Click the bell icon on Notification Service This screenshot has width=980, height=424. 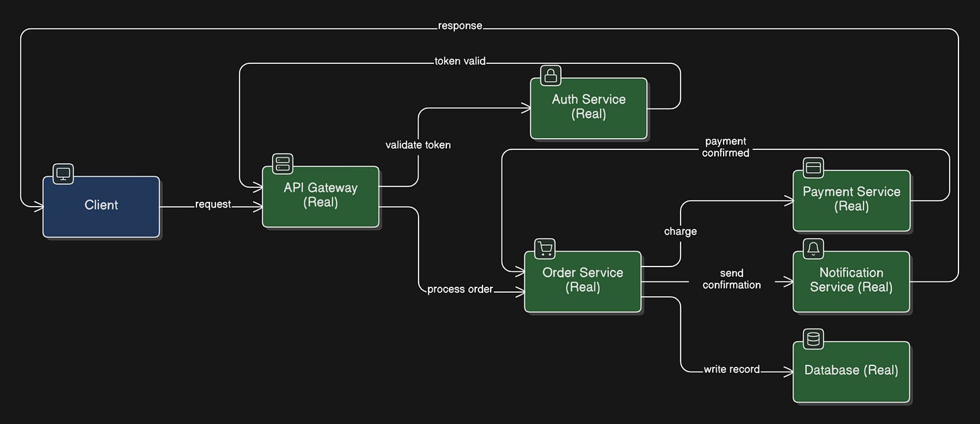point(813,248)
